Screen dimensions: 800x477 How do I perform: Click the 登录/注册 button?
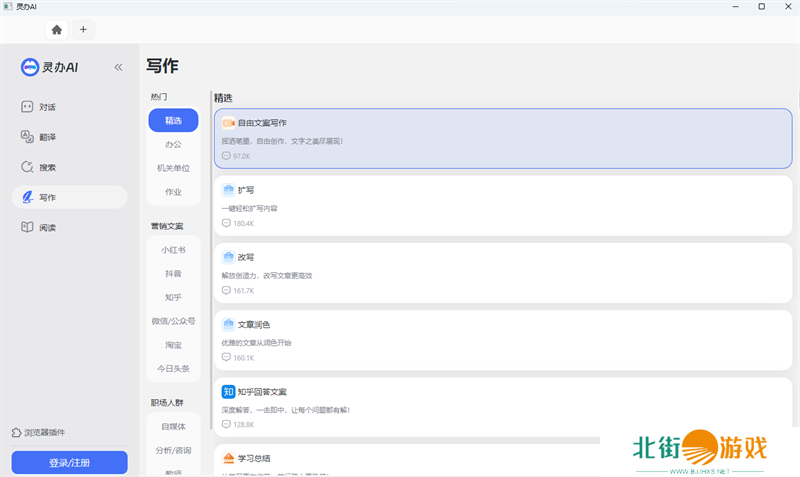tap(69, 462)
